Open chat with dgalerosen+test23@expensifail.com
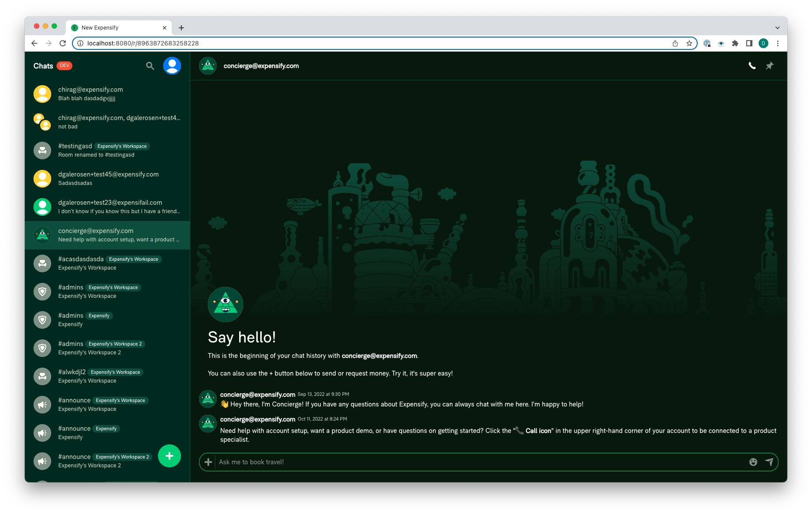 click(x=107, y=207)
